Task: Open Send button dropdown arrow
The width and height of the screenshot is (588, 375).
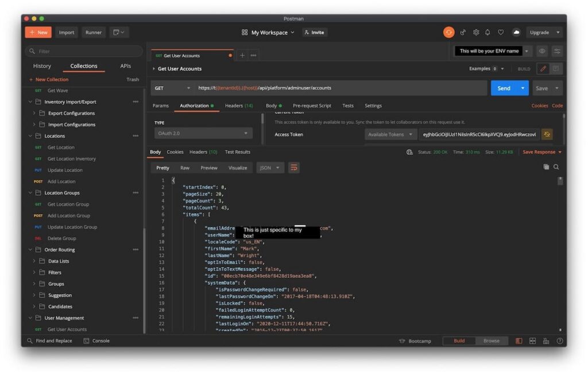Action: (523, 88)
